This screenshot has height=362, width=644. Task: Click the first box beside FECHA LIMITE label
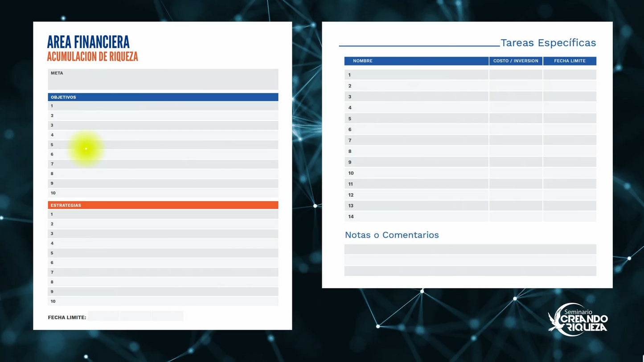click(x=104, y=316)
